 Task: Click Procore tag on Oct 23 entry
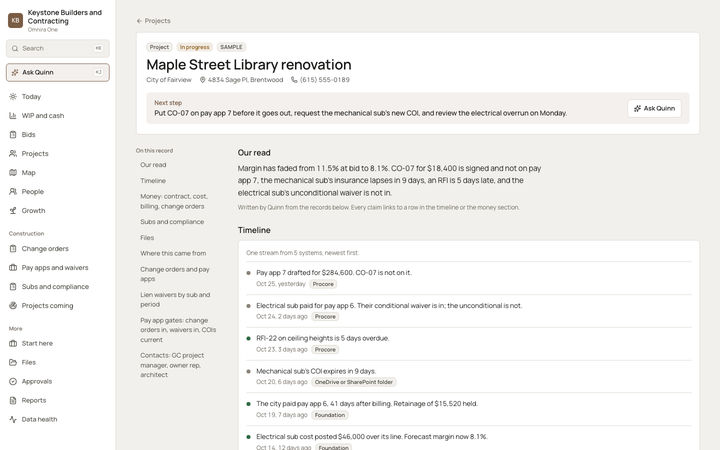325,350
